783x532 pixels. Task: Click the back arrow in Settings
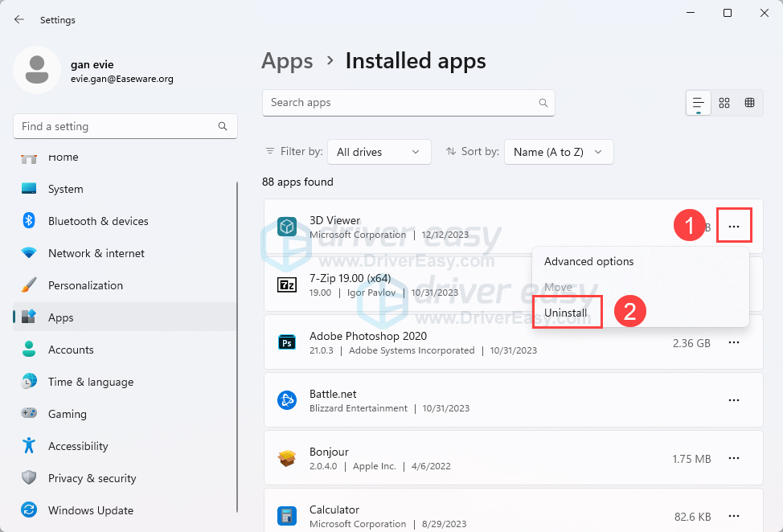click(19, 20)
